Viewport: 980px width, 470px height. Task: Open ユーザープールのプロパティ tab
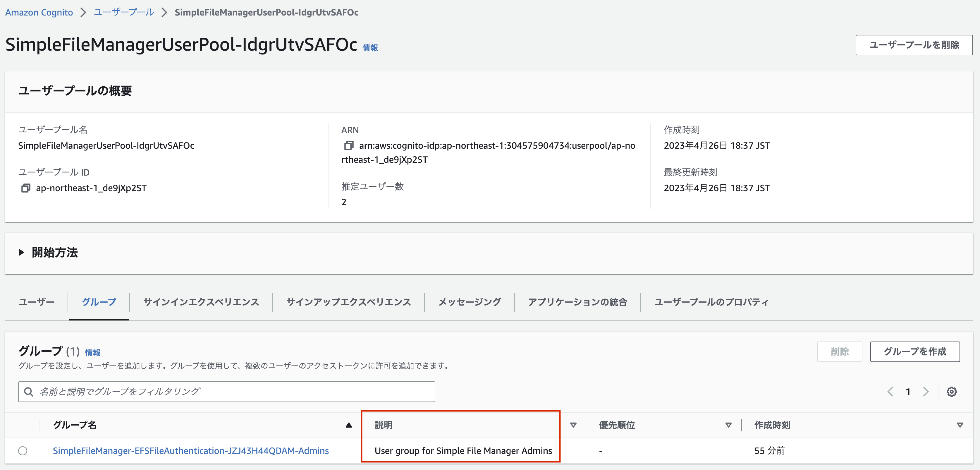[x=711, y=302]
